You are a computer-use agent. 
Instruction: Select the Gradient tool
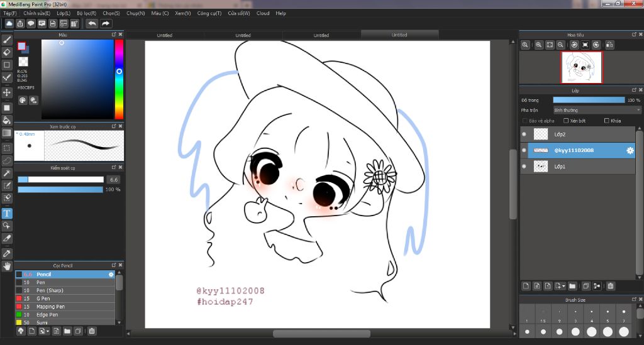(7, 133)
